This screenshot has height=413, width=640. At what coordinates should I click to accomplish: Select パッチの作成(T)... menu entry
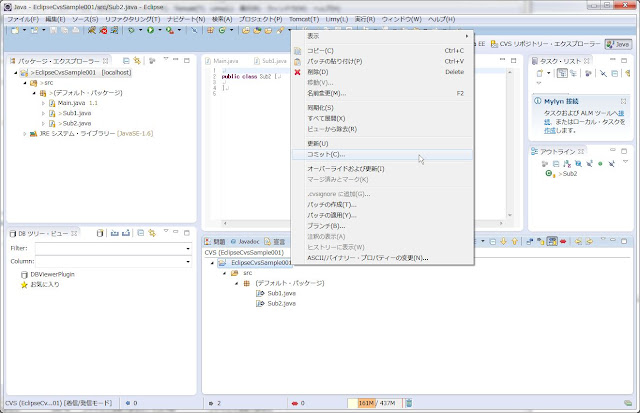pyautogui.click(x=382, y=204)
